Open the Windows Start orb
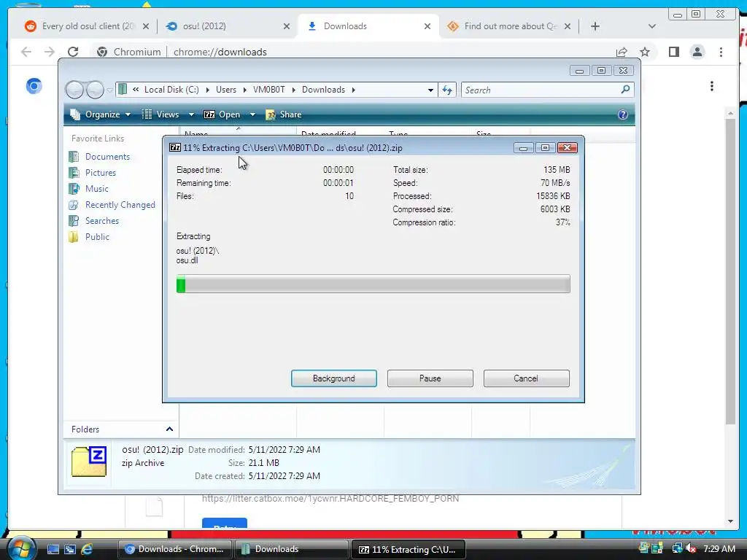This screenshot has width=747, height=560. [x=20, y=548]
